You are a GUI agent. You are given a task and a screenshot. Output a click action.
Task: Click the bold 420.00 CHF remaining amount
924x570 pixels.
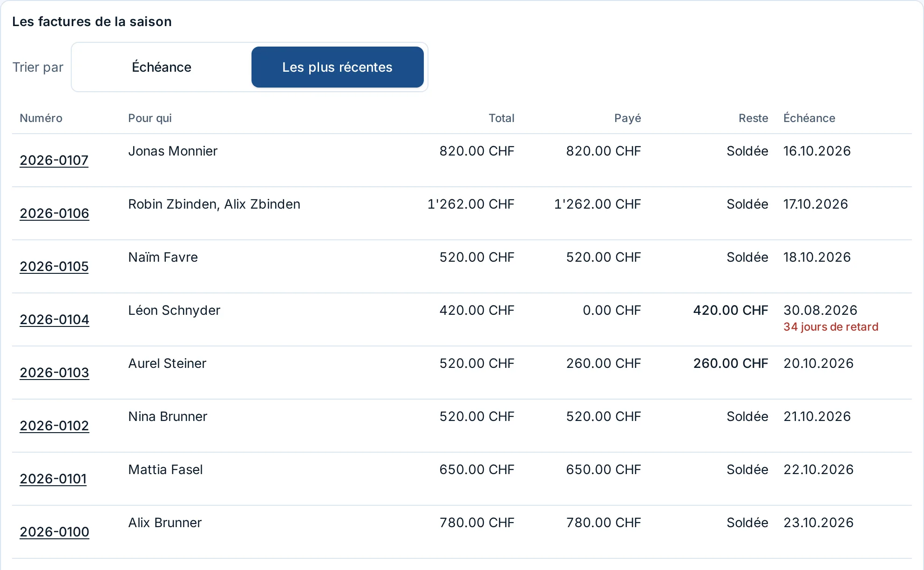tap(731, 310)
